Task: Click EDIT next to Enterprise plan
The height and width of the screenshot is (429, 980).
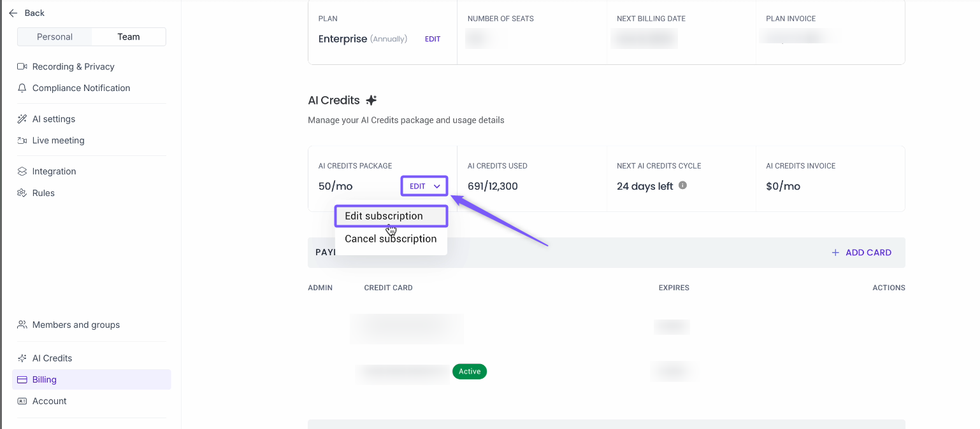Action: (x=433, y=39)
